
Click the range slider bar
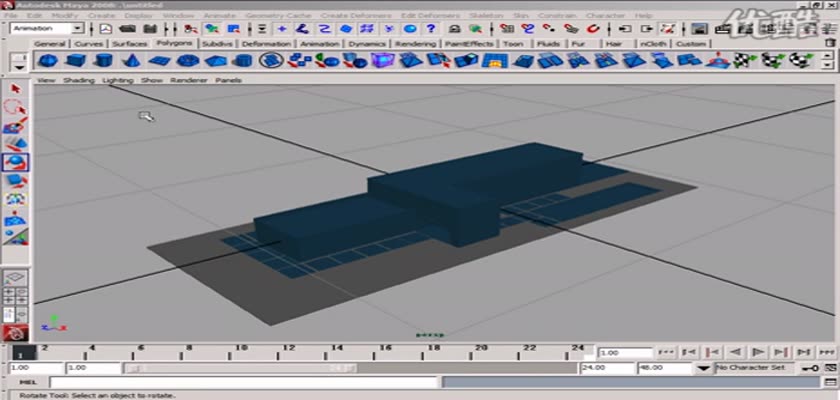[240, 368]
